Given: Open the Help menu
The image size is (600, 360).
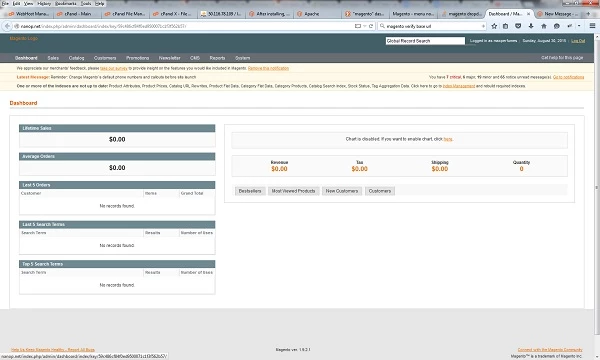Looking at the screenshot, I should pyautogui.click(x=99, y=3).
